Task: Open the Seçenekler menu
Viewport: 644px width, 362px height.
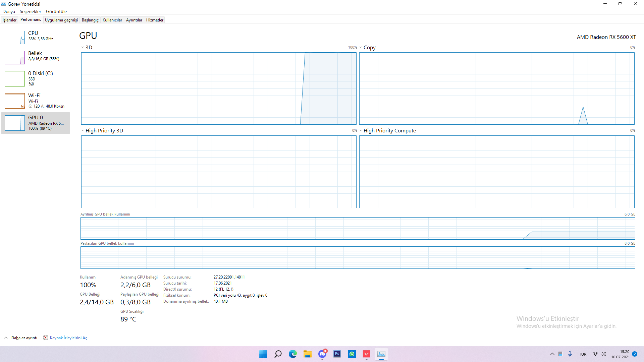Action: click(x=30, y=11)
